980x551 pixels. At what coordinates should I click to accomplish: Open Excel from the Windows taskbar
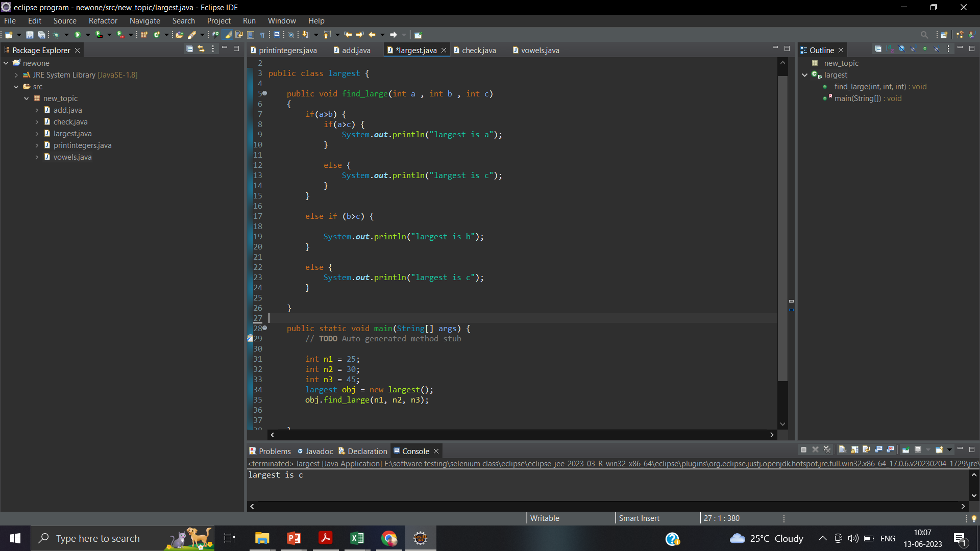coord(357,538)
